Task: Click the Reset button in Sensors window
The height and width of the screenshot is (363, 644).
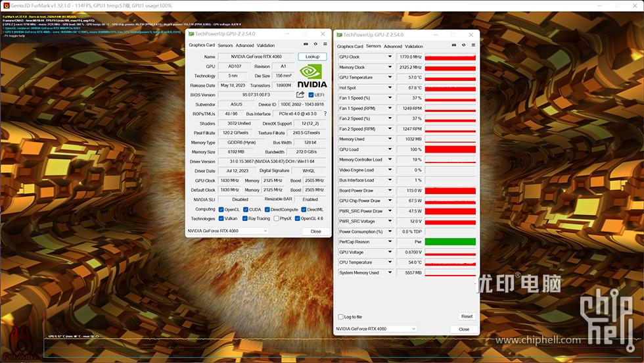Action: tap(467, 316)
